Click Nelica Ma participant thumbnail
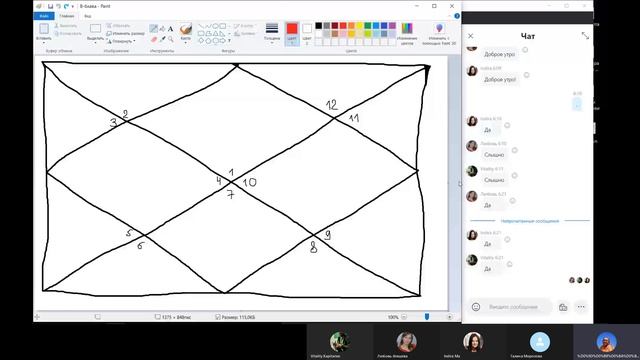Screen dimensions: 640x360 coord(473,342)
